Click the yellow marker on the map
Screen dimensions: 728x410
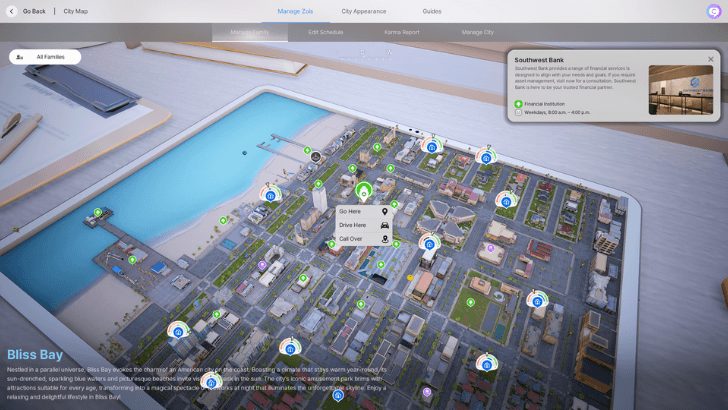[411, 277]
